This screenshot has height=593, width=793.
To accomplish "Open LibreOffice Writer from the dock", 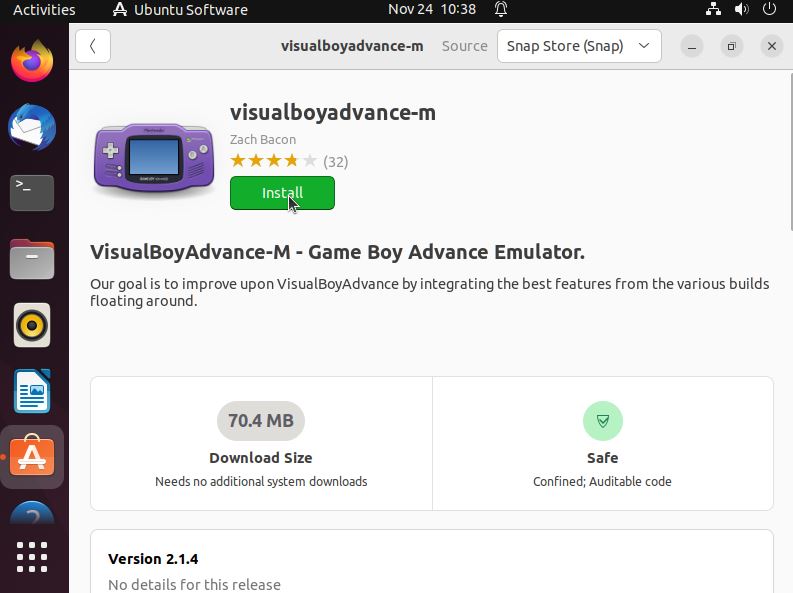I will click(x=32, y=391).
